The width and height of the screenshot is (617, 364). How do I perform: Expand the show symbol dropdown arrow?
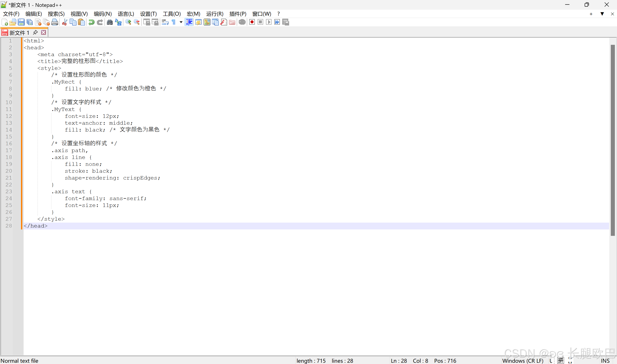[x=181, y=22]
